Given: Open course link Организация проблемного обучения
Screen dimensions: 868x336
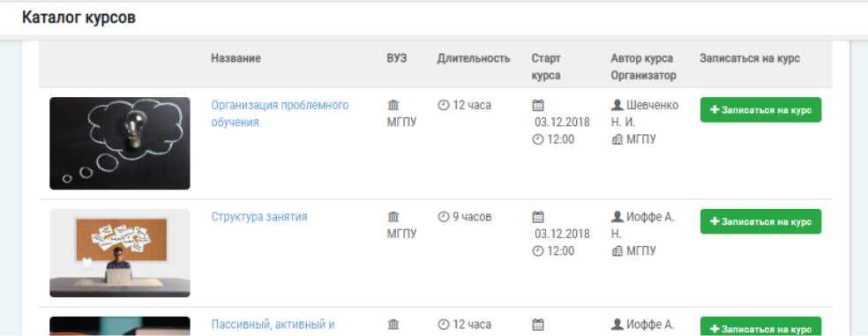Looking at the screenshot, I should (x=281, y=114).
